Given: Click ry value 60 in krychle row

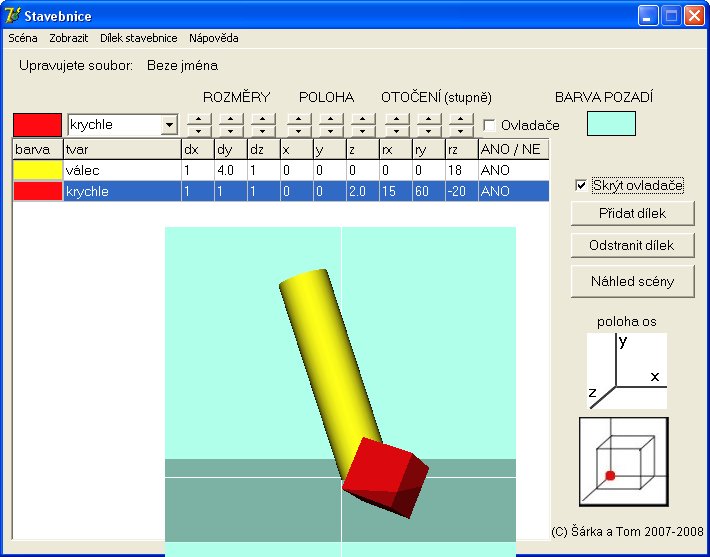Looking at the screenshot, I should pyautogui.click(x=428, y=191).
